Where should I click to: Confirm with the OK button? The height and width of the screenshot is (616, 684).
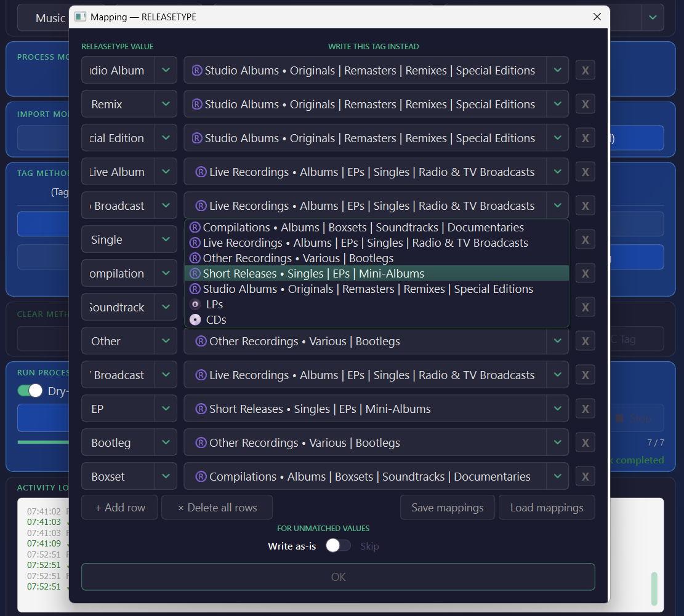(x=338, y=577)
